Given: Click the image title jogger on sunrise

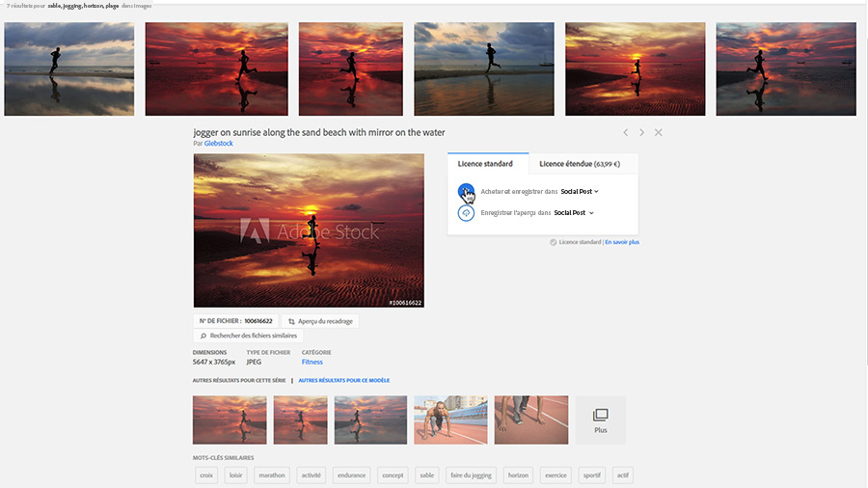Looking at the screenshot, I should coord(319,132).
